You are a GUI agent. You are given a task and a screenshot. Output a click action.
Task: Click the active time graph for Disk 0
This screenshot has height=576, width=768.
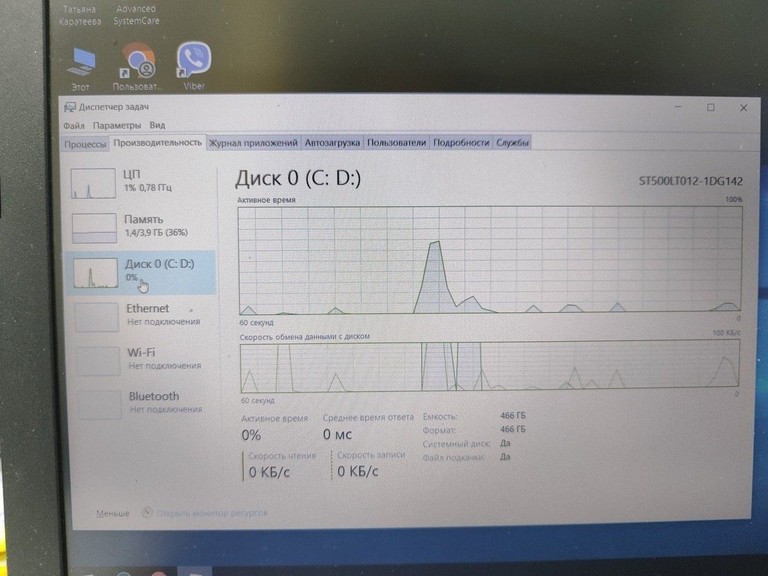click(490, 260)
